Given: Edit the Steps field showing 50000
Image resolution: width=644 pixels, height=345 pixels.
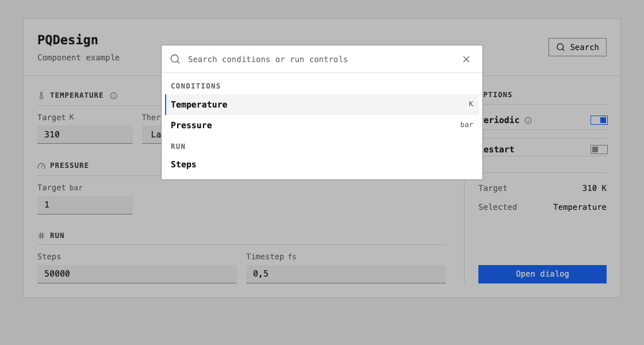Looking at the screenshot, I should click(137, 274).
